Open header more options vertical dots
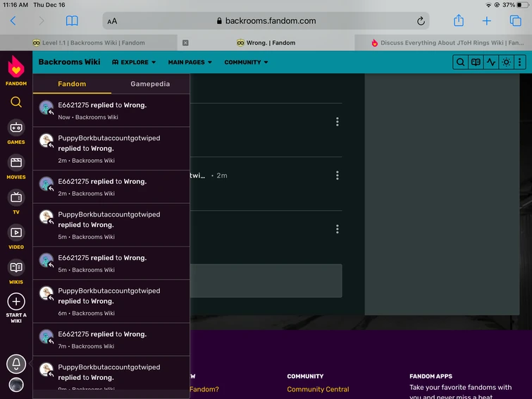Image resolution: width=532 pixels, height=399 pixels. click(520, 62)
